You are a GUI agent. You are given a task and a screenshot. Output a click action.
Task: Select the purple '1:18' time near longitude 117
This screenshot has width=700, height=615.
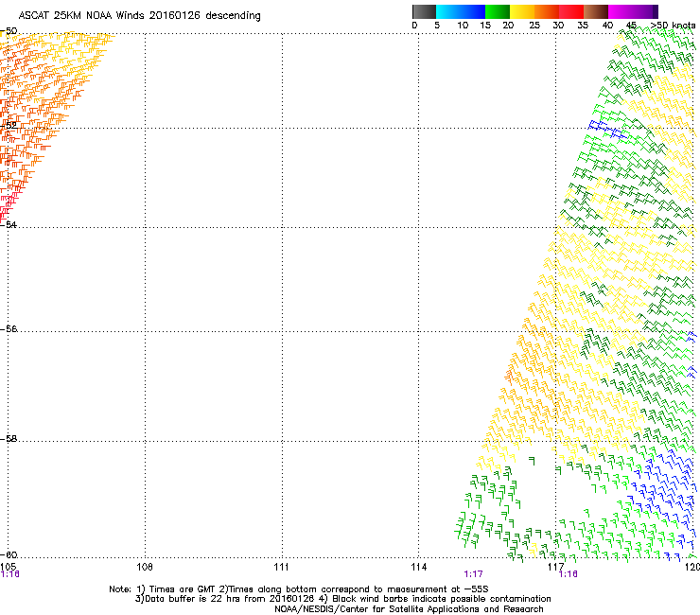tap(568, 574)
